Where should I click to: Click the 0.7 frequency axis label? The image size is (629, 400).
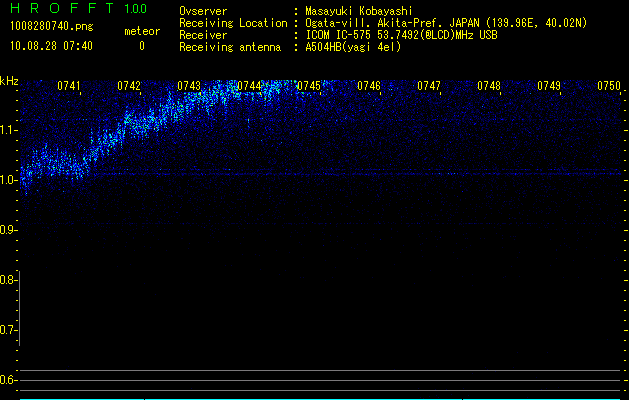point(8,330)
